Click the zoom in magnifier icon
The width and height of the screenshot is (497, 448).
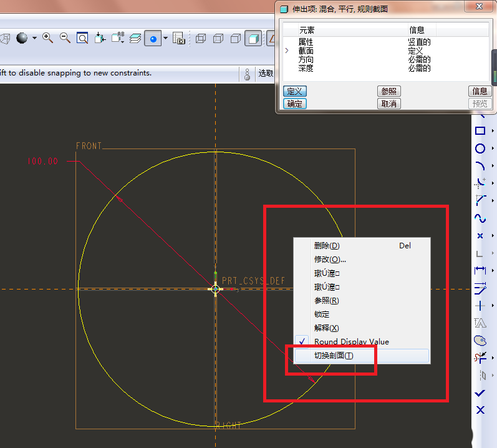coord(47,39)
